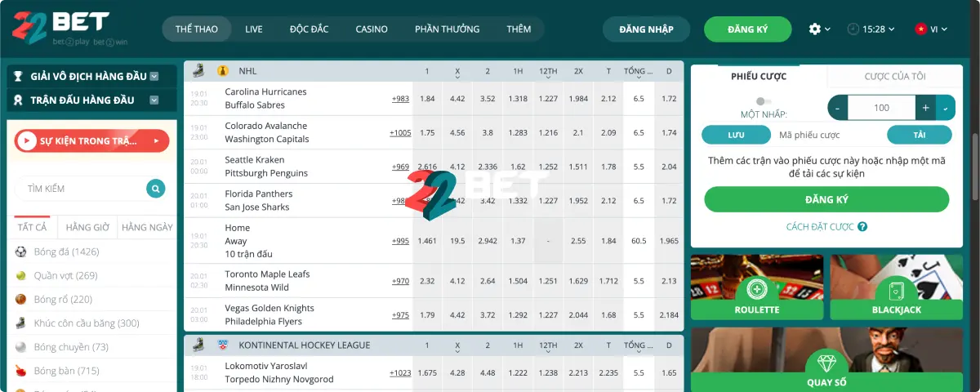
Task: Expand +983 markets for Carolina Hurricanes
Action: (400, 99)
